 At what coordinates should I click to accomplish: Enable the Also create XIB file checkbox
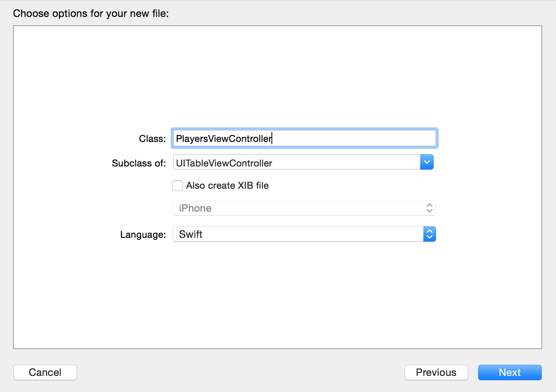[x=178, y=186]
